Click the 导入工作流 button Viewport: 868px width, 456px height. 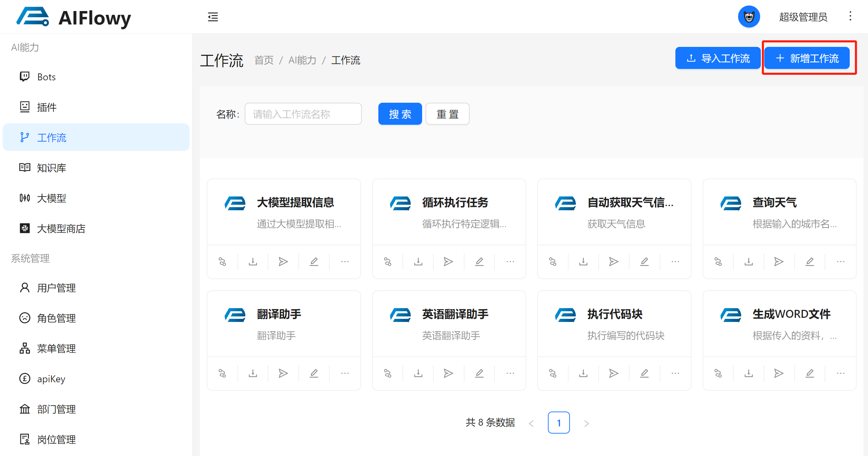pos(718,58)
